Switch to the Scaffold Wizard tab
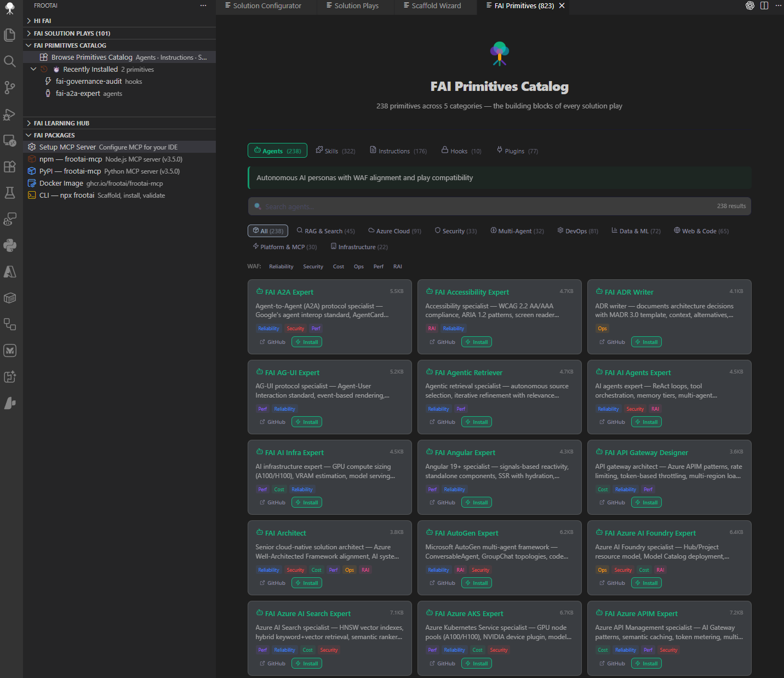This screenshot has height=678, width=784. click(x=432, y=5)
